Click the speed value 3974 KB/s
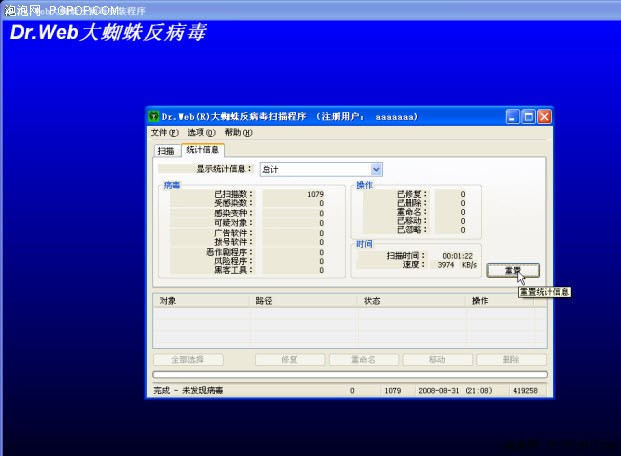 click(457, 265)
